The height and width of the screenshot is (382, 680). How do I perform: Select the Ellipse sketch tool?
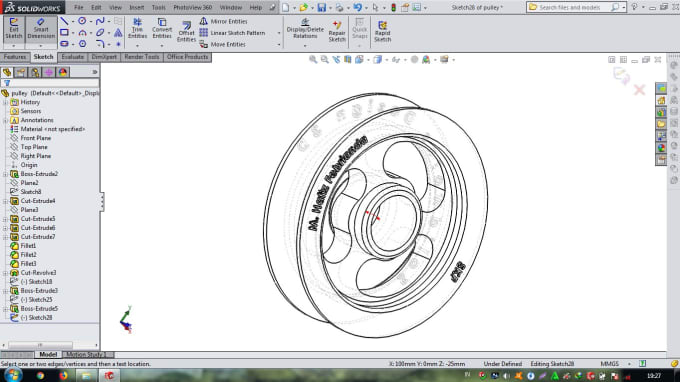(100, 33)
